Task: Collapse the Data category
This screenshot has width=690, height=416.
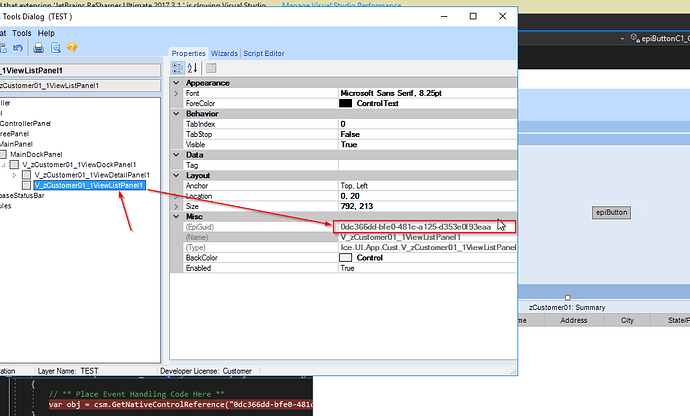Action: point(176,155)
